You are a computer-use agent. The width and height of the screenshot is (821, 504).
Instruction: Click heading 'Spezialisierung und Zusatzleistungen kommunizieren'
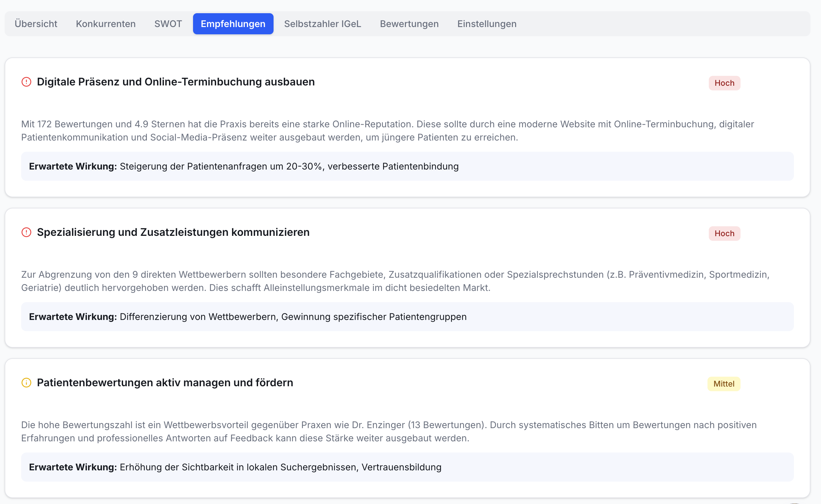[x=173, y=232]
